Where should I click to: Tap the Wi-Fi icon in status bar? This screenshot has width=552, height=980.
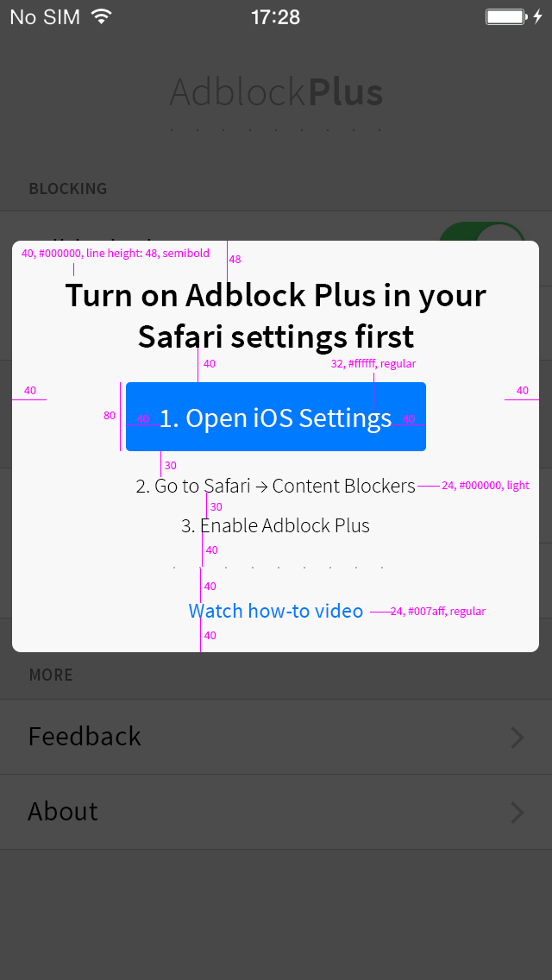(101, 16)
